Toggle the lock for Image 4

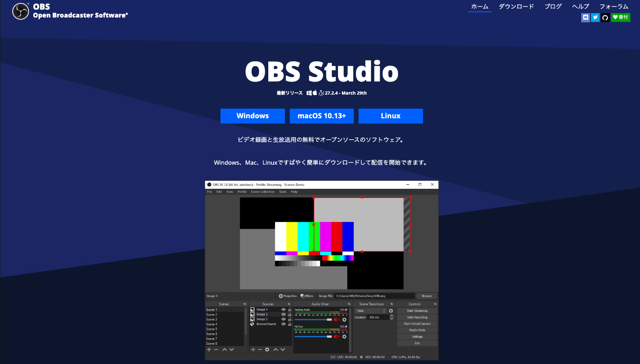click(290, 310)
